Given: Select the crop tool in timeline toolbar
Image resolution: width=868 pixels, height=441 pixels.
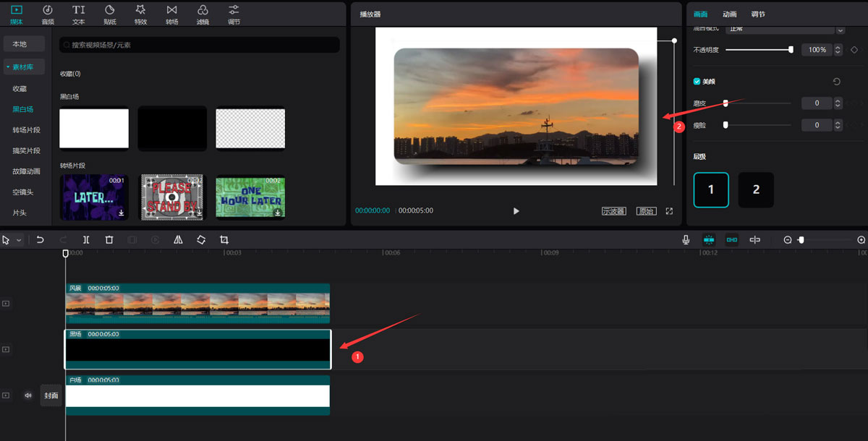Looking at the screenshot, I should pos(224,240).
